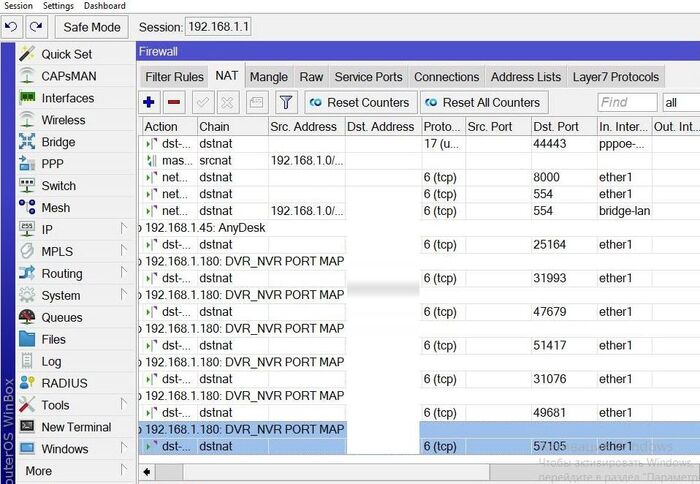The height and width of the screenshot is (484, 700).
Task: Click the Disable cross toolbar button
Action: [x=227, y=102]
